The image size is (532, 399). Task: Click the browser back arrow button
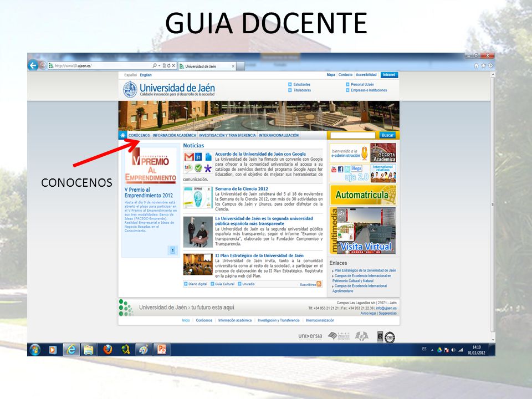point(33,65)
